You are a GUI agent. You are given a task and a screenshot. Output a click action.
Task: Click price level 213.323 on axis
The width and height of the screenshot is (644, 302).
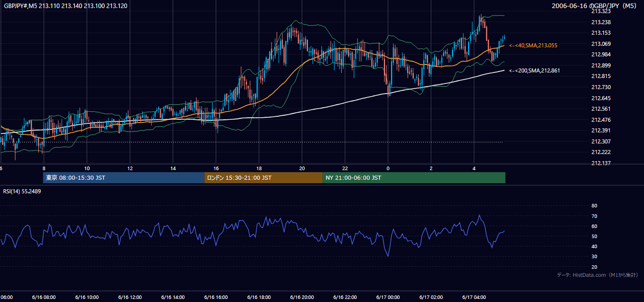601,11
